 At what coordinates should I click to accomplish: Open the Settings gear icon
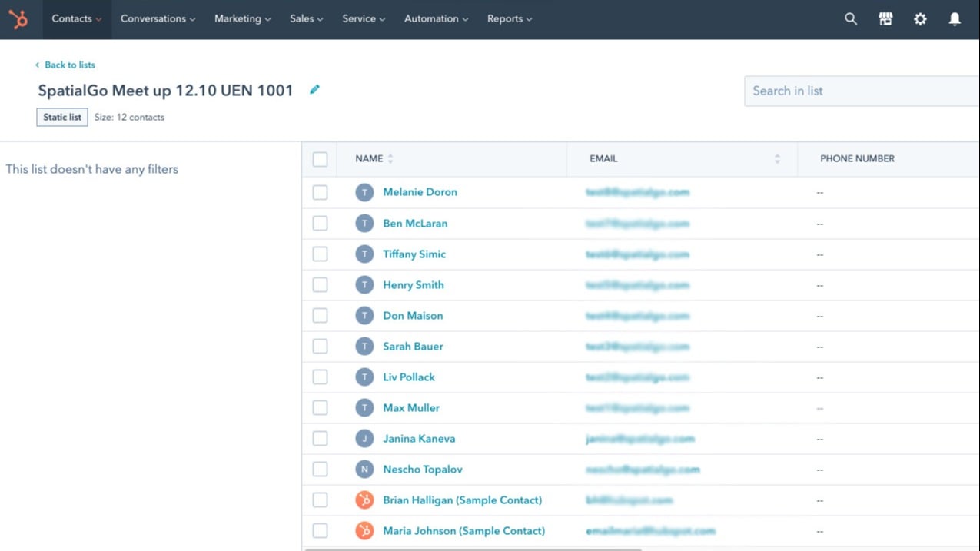click(920, 18)
